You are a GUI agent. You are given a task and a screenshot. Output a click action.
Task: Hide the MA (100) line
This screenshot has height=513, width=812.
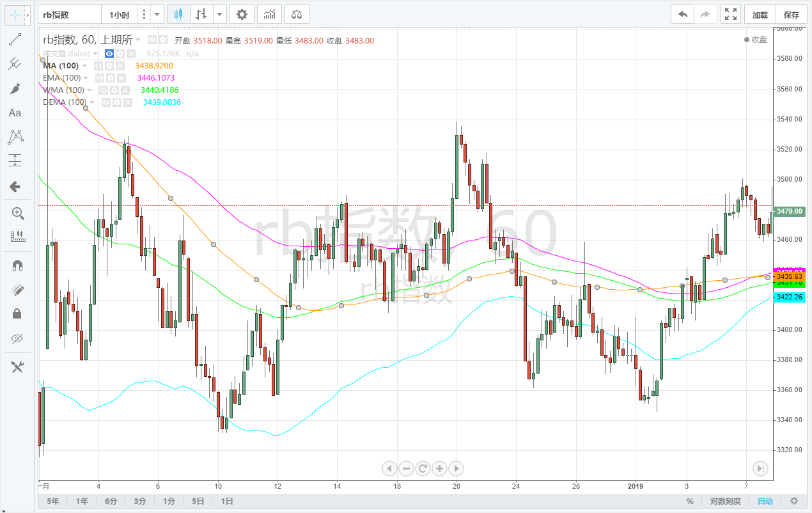coord(98,65)
